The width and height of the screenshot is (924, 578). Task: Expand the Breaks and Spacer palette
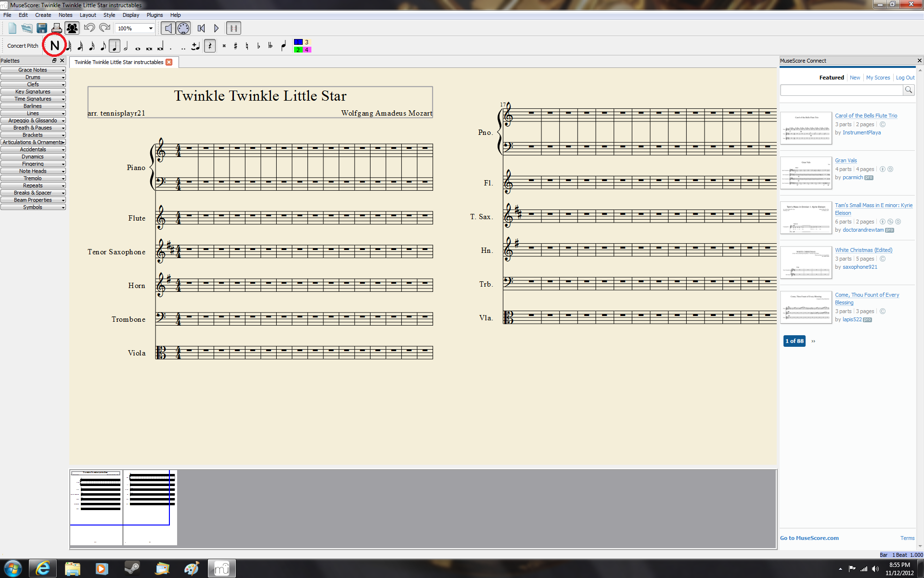(33, 193)
